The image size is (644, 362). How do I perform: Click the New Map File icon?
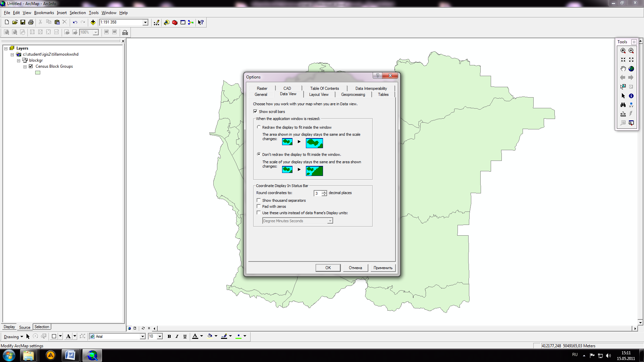[x=7, y=22]
